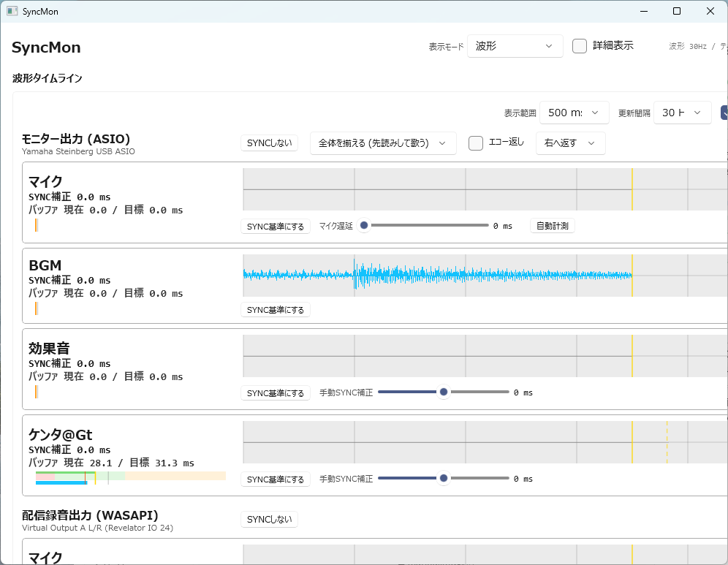This screenshot has width=728, height=565.
Task: Click SYNC基準にする for the 効果音 track
Action: pos(276,393)
